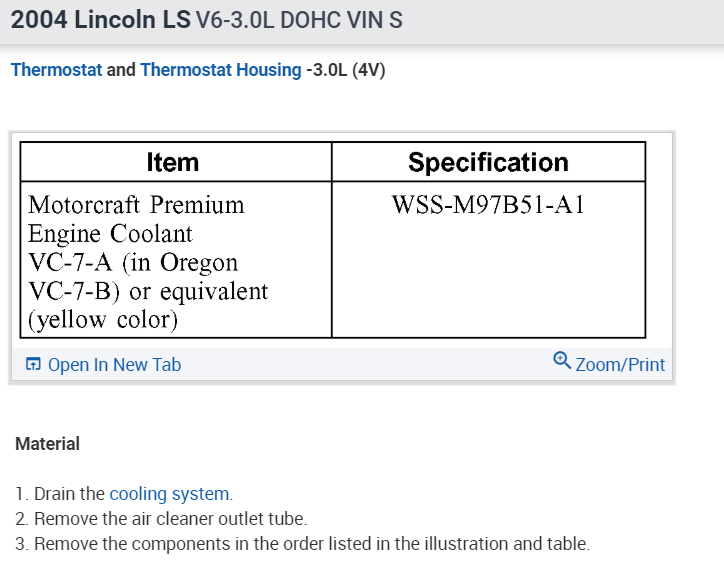Viewport: 724px width, 574px height.
Task: Click the Zoom/Print label
Action: pos(620,365)
